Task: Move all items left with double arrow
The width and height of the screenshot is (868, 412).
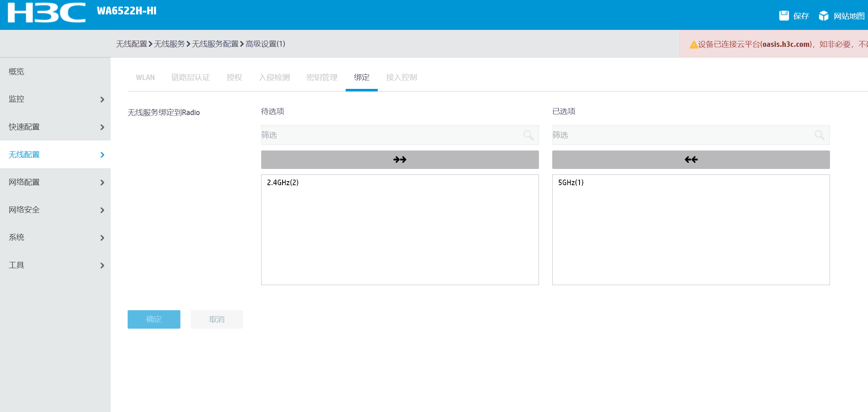Action: (691, 160)
